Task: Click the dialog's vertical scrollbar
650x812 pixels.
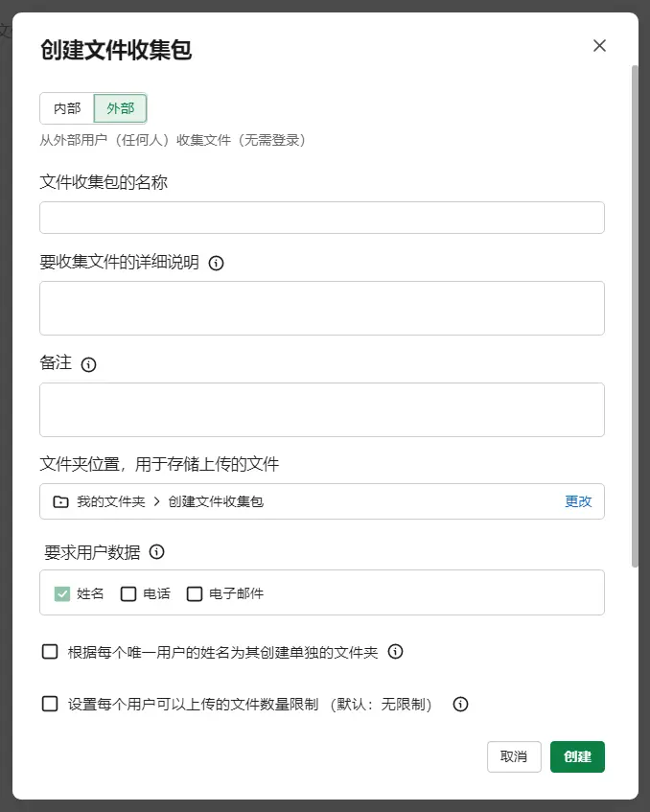Action: (x=635, y=316)
